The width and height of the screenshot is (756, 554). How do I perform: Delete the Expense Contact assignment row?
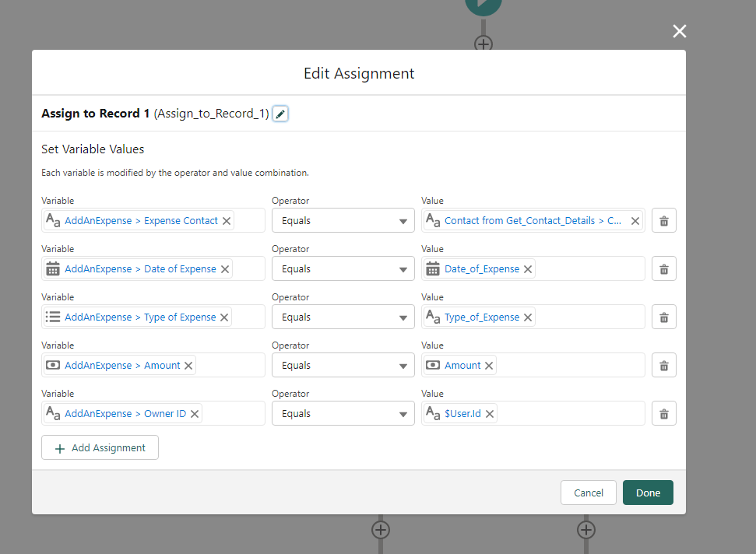(663, 221)
